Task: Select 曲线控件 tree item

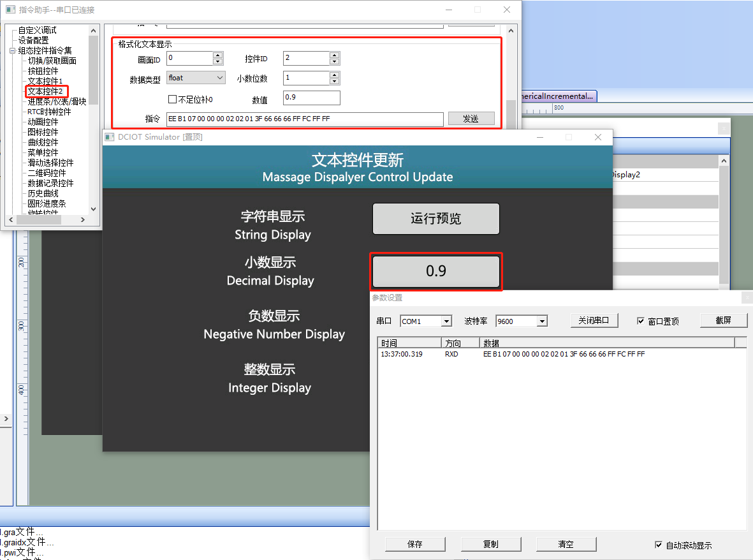Action: [x=43, y=142]
